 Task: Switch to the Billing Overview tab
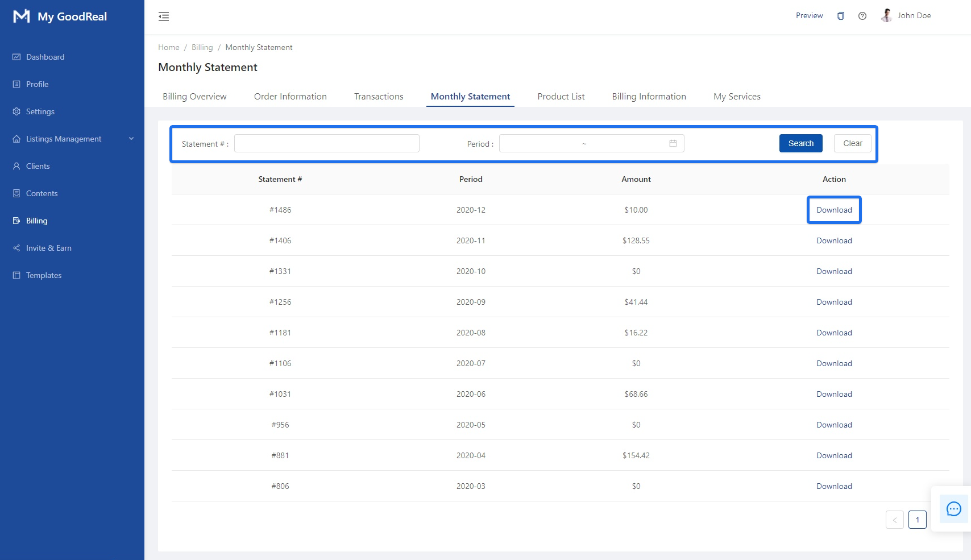194,97
